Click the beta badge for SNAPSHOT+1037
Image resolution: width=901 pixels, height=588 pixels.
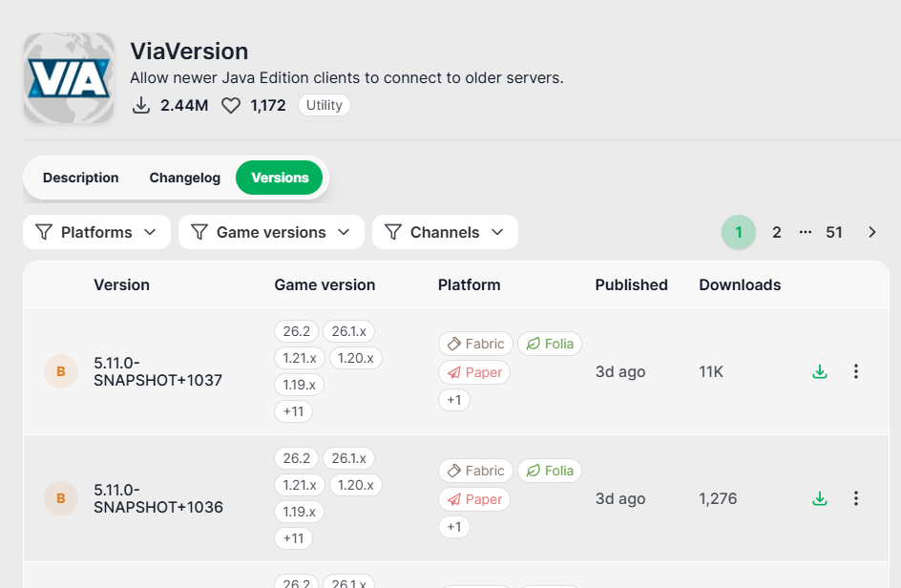tap(61, 371)
